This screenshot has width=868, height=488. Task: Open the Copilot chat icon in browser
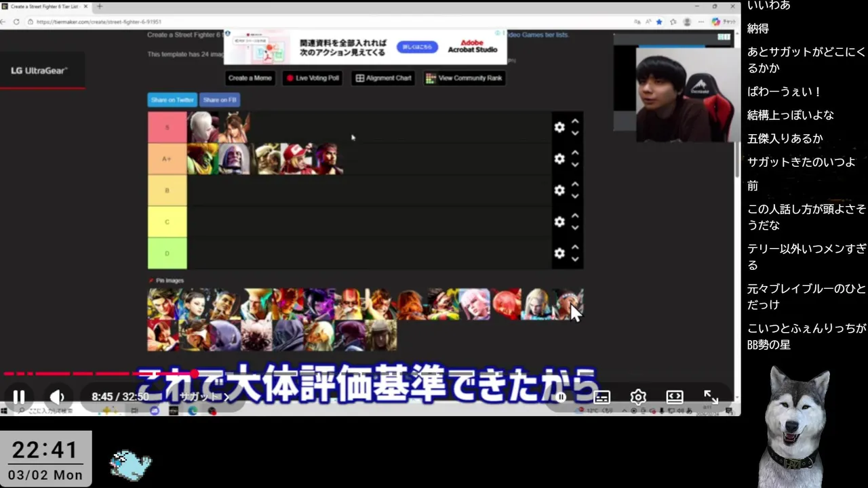click(724, 22)
